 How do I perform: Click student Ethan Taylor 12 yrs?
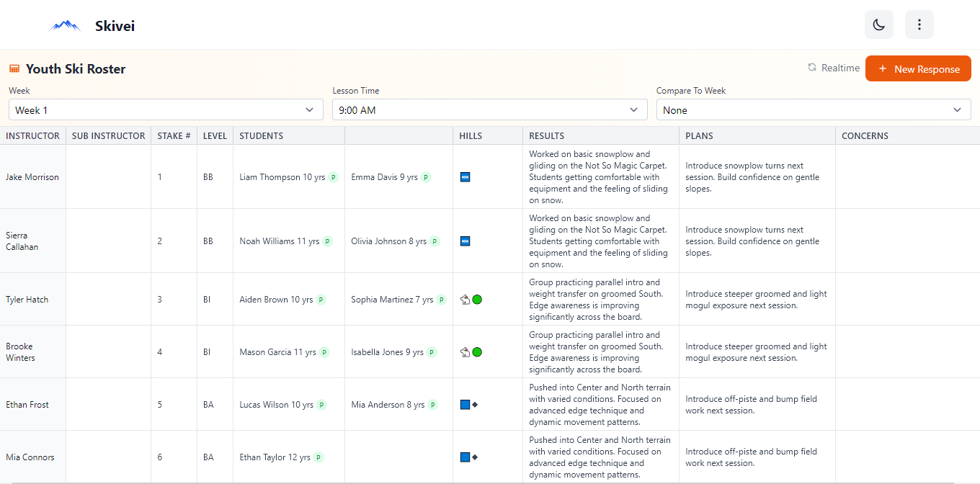pos(275,457)
